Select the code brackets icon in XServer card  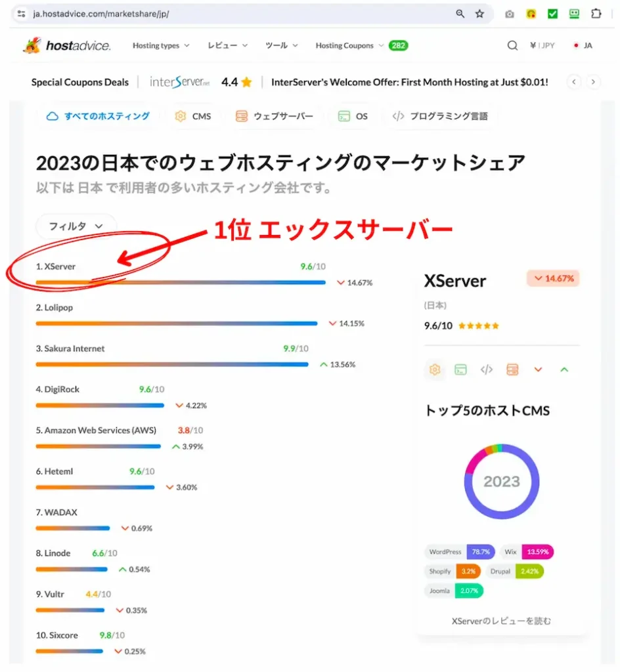pos(486,369)
